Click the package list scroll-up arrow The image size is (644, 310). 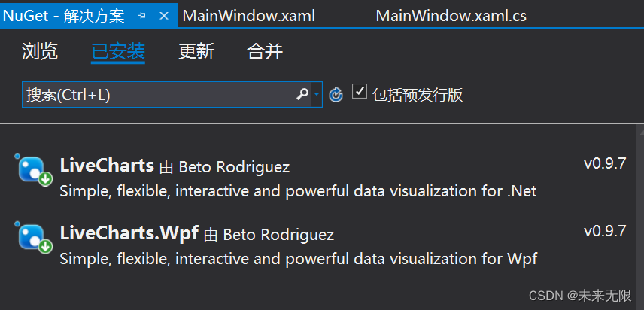coord(641,132)
